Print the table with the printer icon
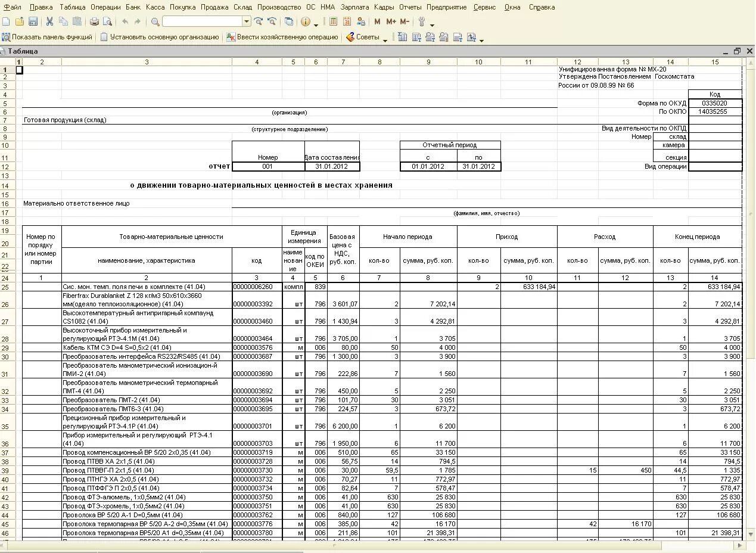756x553 pixels. (94, 21)
